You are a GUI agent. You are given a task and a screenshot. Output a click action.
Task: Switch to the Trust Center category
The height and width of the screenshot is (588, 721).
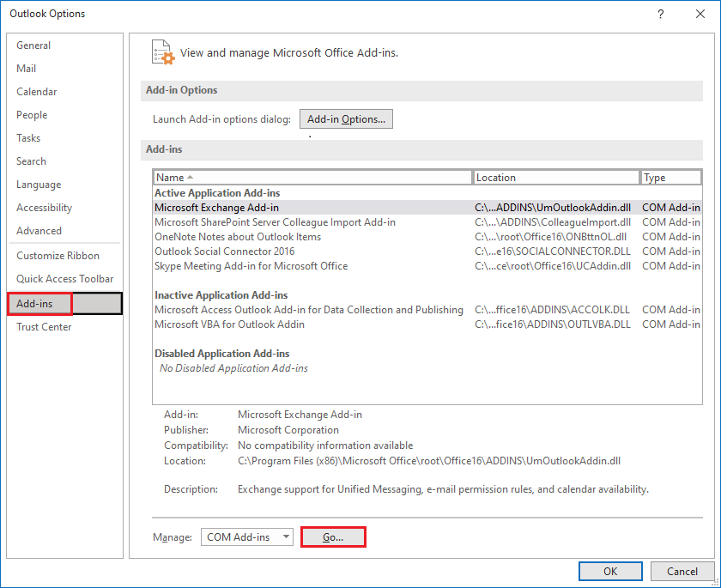point(43,326)
